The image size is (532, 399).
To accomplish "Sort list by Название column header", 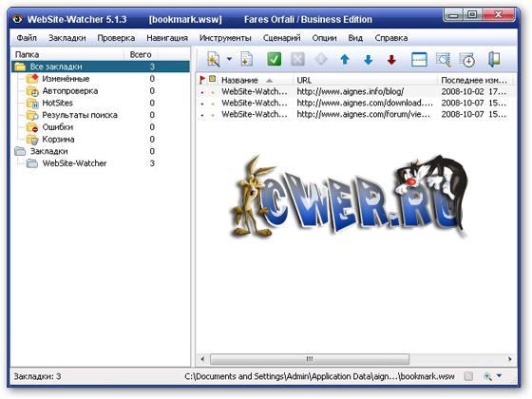I will pos(239,81).
